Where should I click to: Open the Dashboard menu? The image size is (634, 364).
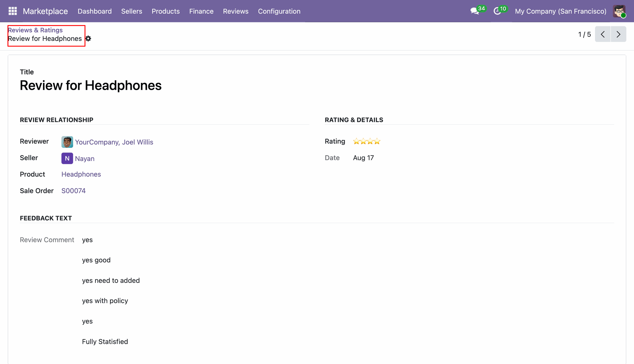[94, 11]
